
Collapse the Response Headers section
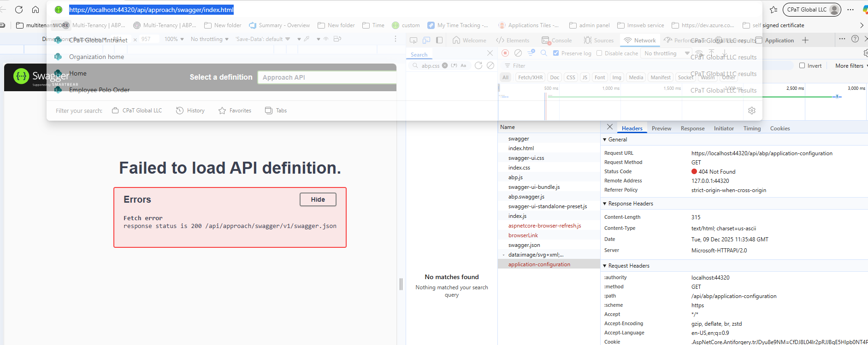(605, 204)
